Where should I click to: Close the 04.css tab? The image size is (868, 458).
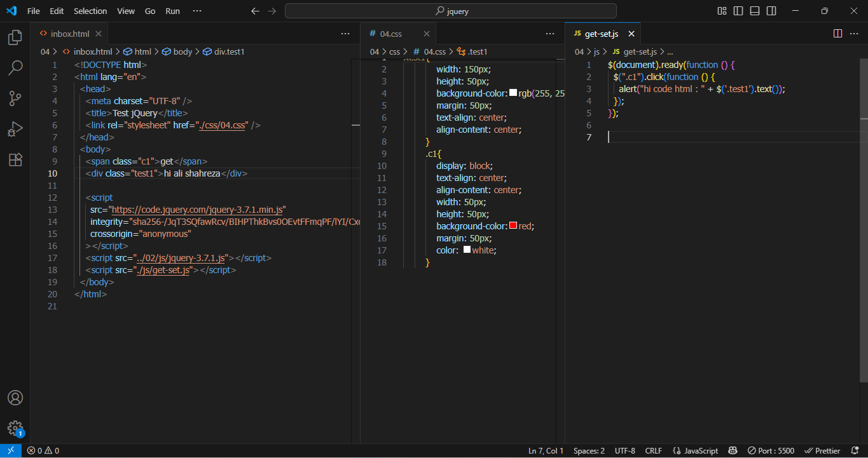[427, 34]
